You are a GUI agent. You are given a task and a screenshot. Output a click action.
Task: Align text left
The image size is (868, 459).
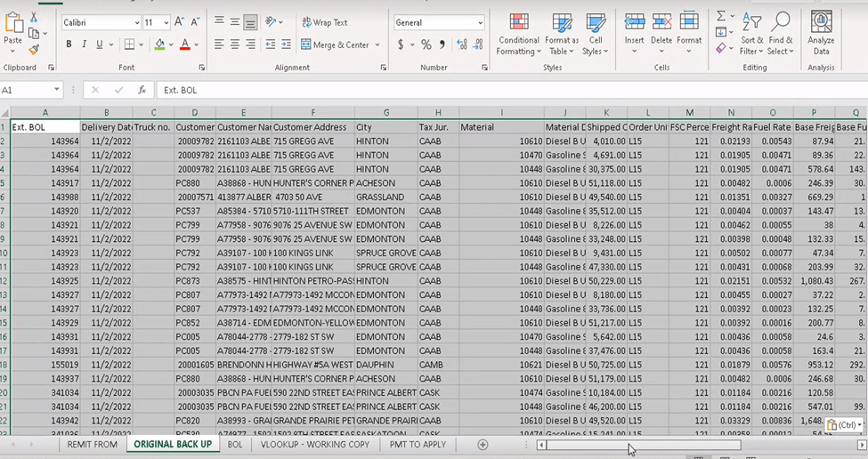click(x=219, y=44)
